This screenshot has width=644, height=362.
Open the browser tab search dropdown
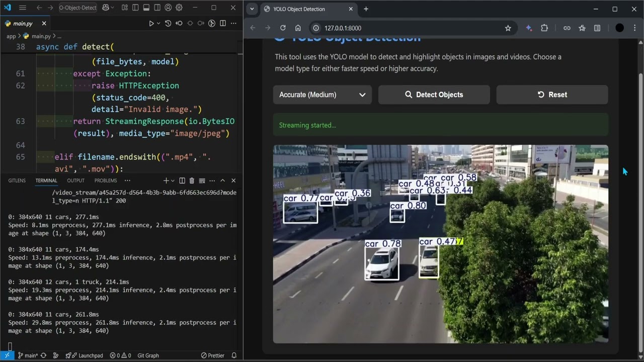pyautogui.click(x=252, y=9)
